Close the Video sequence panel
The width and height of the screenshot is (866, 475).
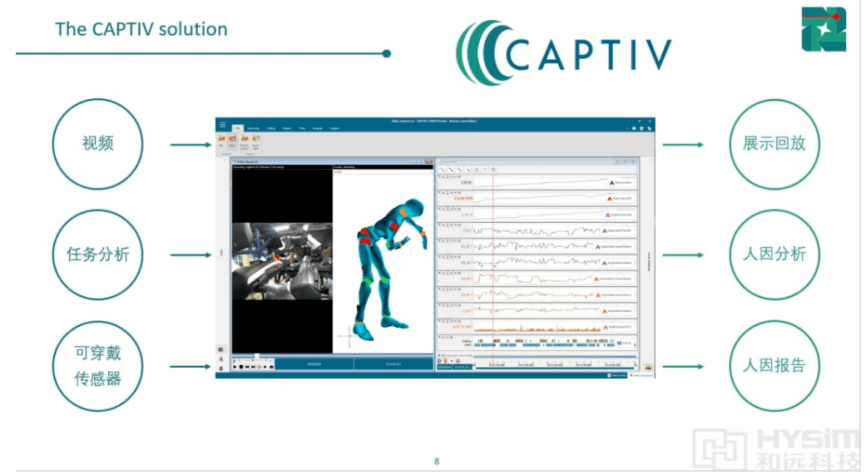[x=429, y=161]
